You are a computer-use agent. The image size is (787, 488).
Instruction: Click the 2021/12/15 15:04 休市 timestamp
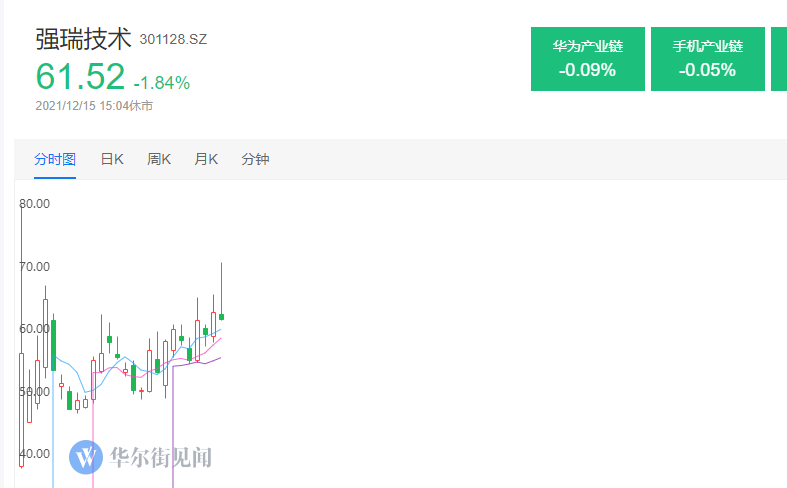(94, 106)
